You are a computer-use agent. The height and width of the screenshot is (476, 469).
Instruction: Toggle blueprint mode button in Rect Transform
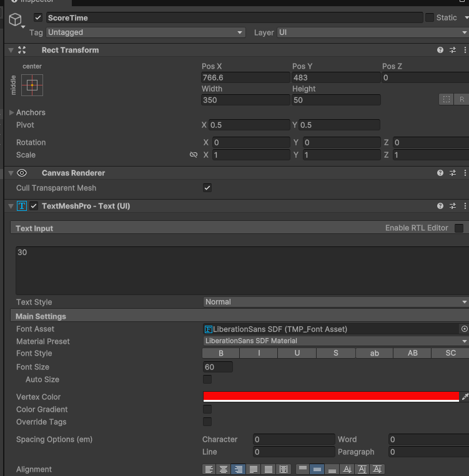point(446,99)
